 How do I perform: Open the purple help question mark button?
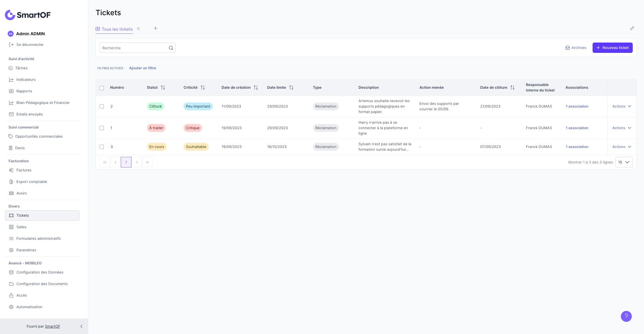click(626, 316)
